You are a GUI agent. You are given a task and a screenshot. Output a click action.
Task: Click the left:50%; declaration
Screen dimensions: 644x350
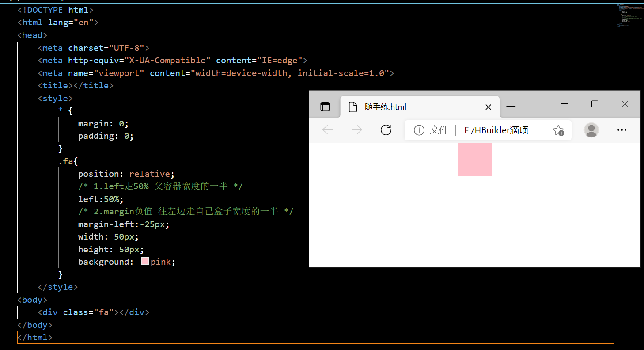[x=101, y=199]
